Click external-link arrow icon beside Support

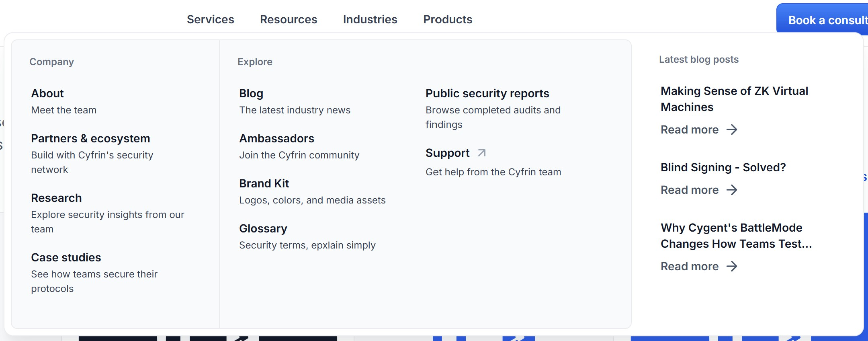click(482, 153)
